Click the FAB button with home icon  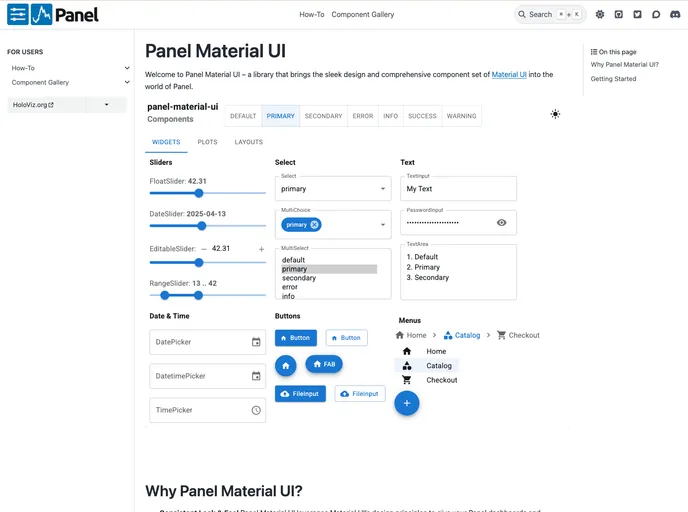[324, 364]
